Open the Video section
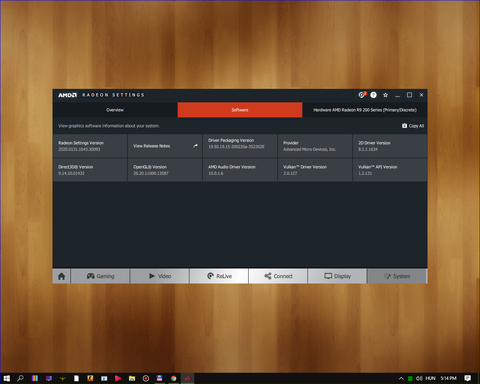The image size is (480, 384). click(x=160, y=276)
